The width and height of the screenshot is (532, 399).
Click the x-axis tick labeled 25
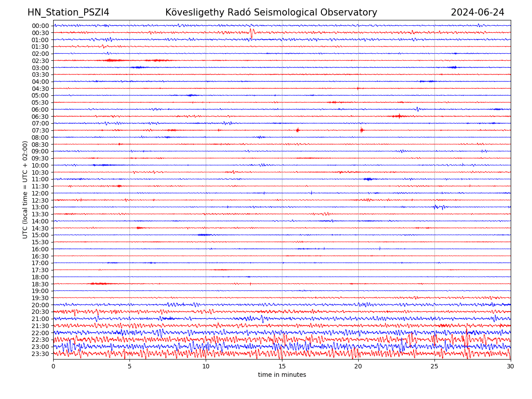point(434,367)
